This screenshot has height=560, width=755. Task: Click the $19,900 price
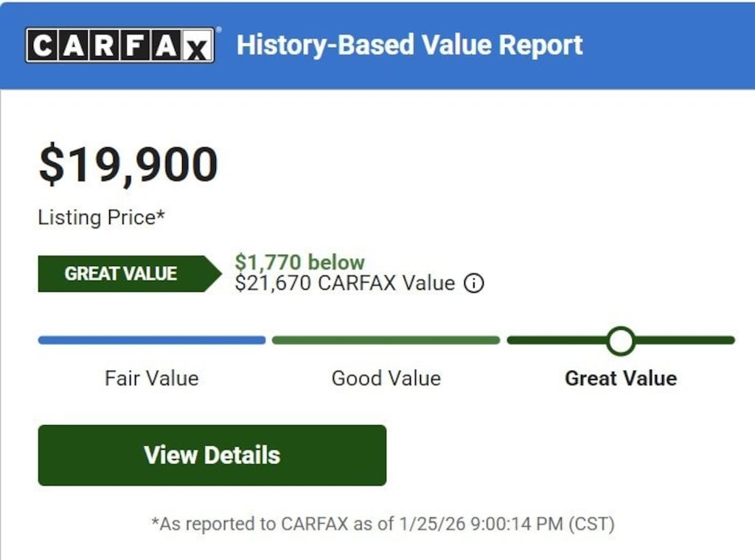coord(128,164)
